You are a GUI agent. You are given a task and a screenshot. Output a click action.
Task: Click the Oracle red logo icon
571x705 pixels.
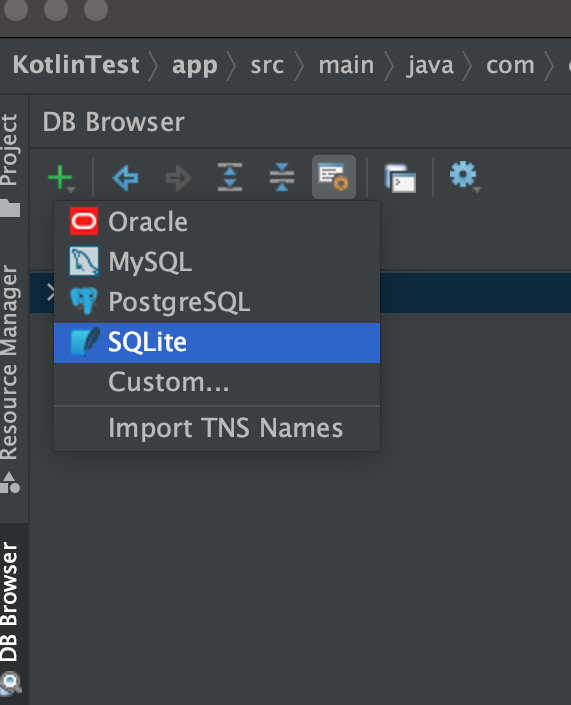[x=84, y=221]
